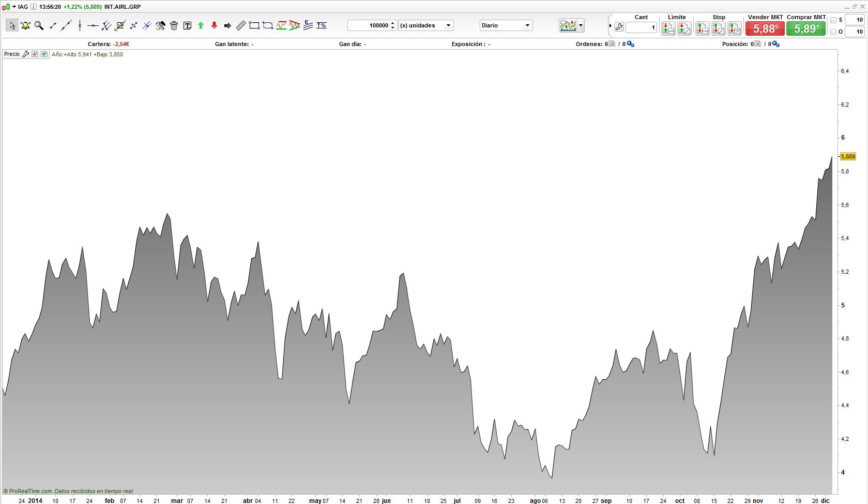Image resolution: width=868 pixels, height=504 pixels.
Task: Click the candlestick chart icon in title bar
Action: click(x=6, y=7)
